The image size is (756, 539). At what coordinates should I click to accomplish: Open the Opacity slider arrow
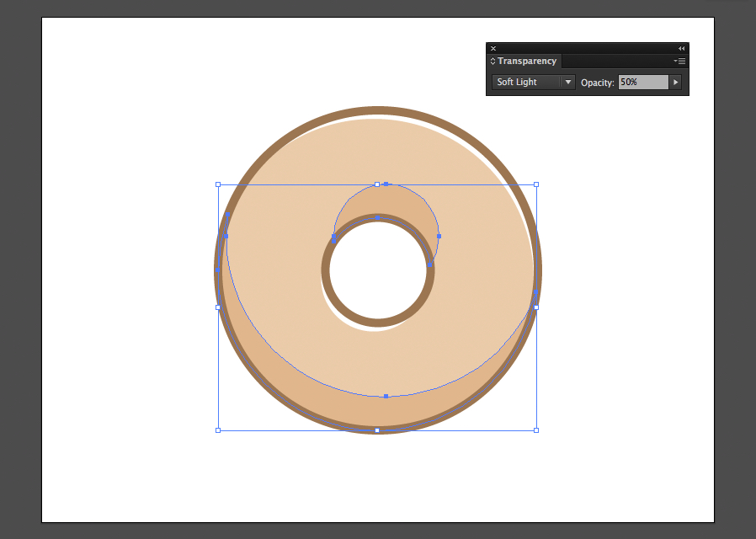(x=675, y=82)
